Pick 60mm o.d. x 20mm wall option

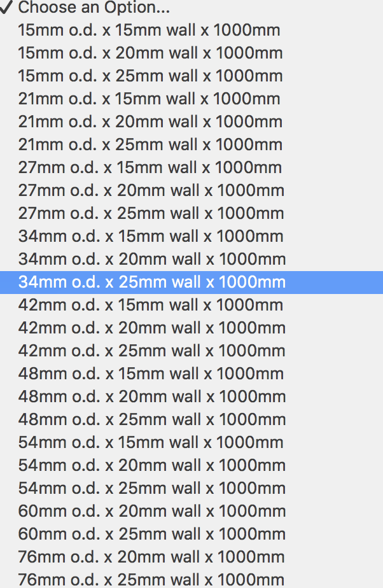[x=153, y=511]
